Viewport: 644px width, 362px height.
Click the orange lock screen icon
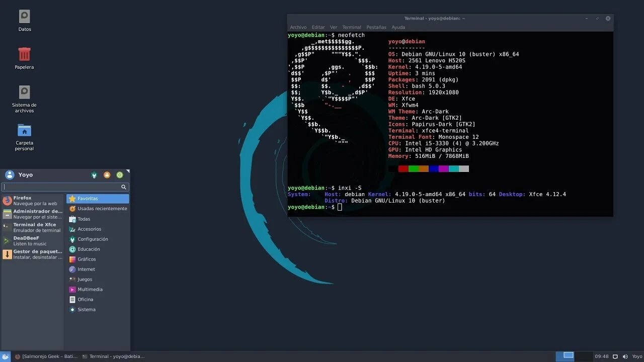[107, 175]
